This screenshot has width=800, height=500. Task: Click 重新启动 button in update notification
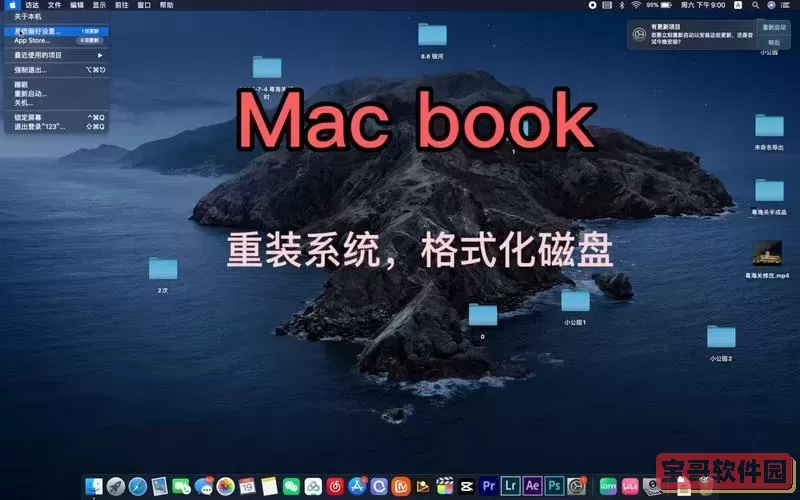coord(774,28)
